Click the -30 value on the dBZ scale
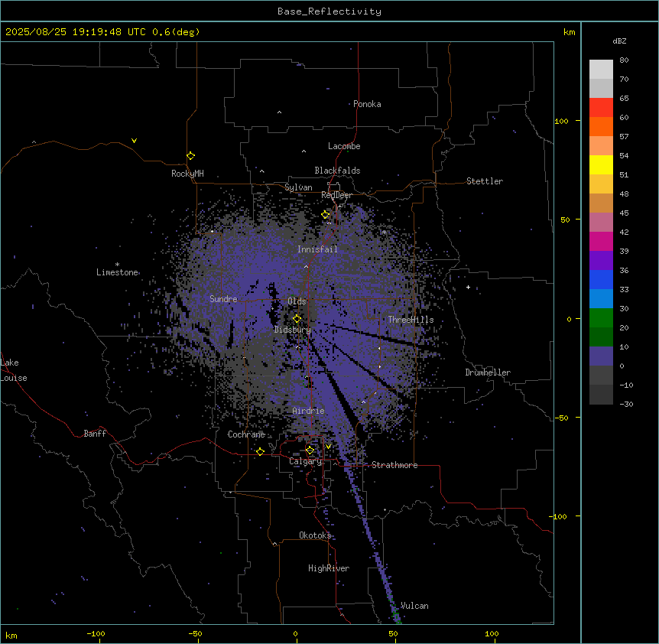This screenshot has height=644, width=659. point(626,404)
